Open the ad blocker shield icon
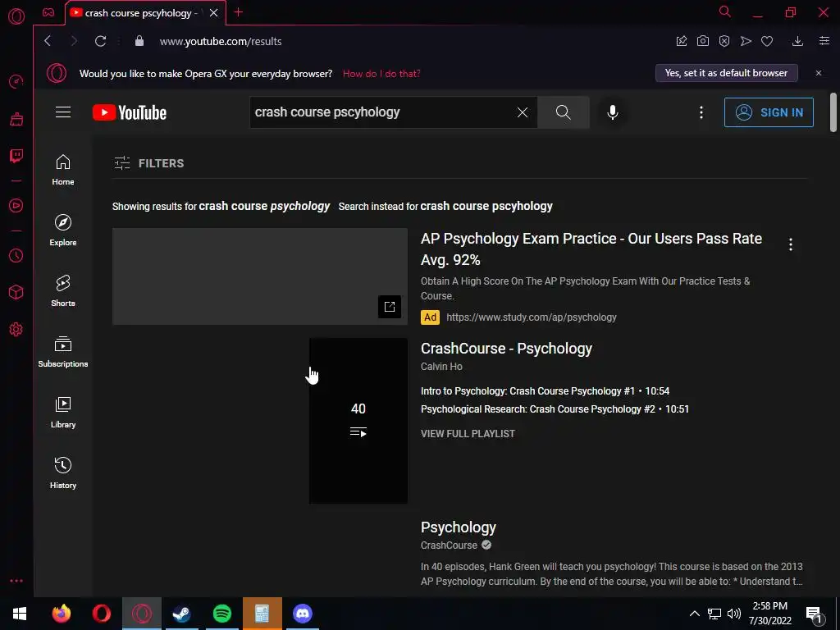 [724, 41]
